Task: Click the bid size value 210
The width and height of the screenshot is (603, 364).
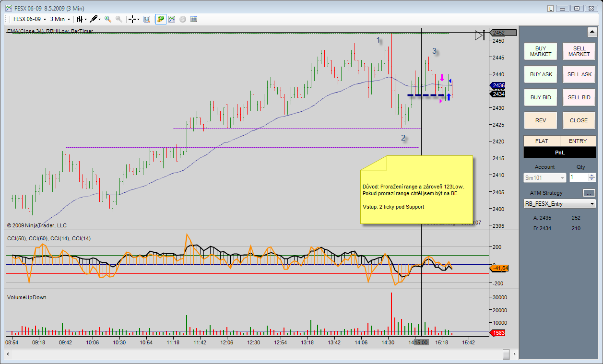Action: point(576,228)
